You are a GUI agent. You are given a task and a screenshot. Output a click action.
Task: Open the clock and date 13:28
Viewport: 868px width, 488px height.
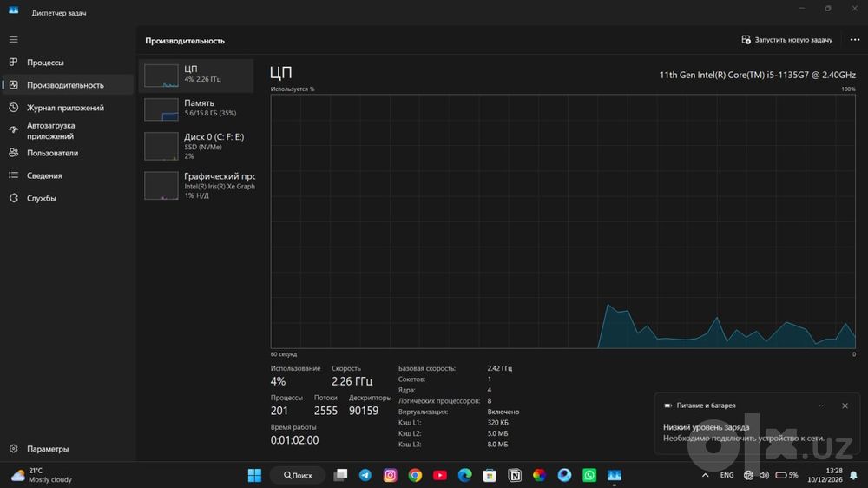[825, 475]
